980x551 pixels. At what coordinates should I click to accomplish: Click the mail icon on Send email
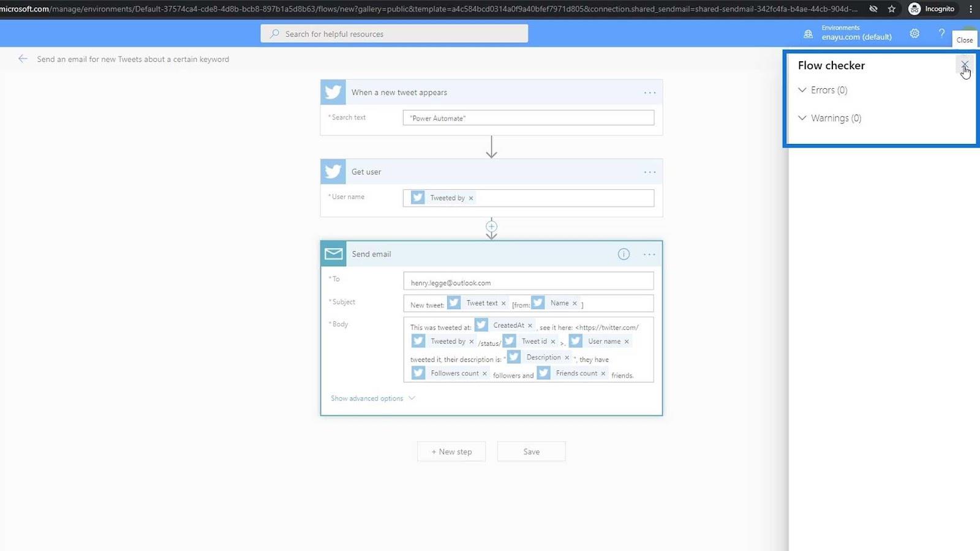tap(334, 254)
